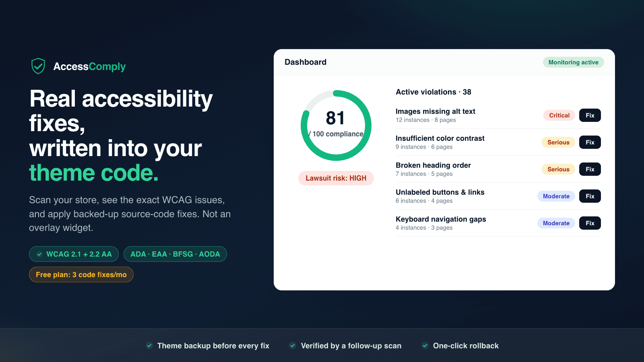Click the 12 instances · 8 pages text

pos(426,120)
